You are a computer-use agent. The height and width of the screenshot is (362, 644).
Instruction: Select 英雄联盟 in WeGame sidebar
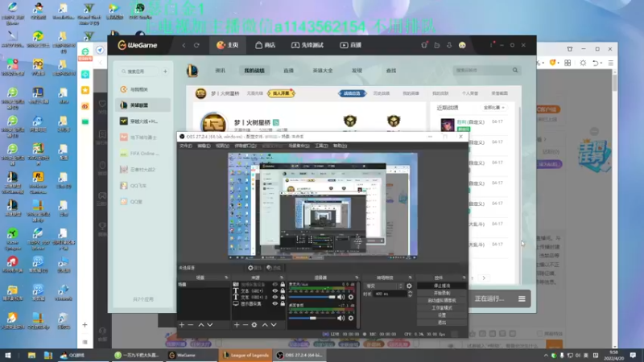[143, 105]
